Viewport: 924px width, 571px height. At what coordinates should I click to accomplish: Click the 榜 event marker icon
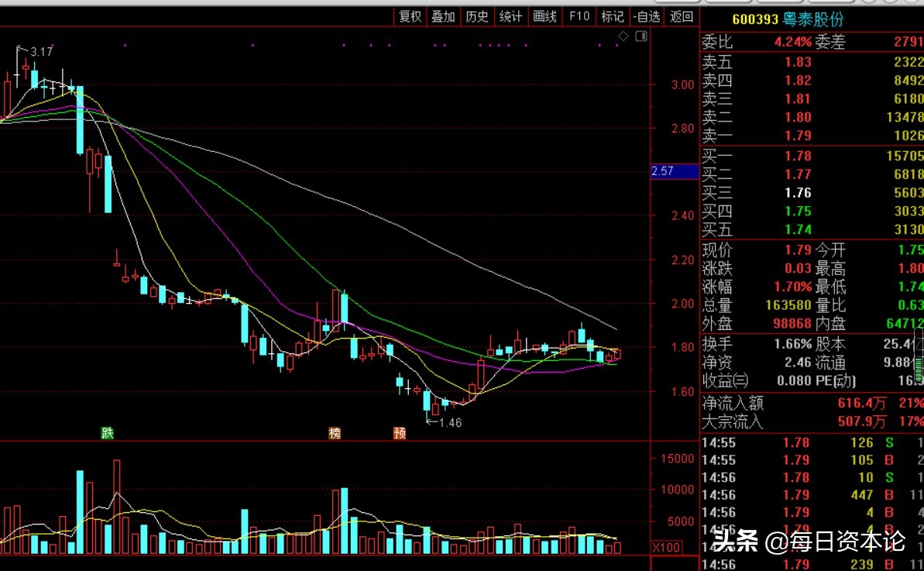[x=335, y=433]
